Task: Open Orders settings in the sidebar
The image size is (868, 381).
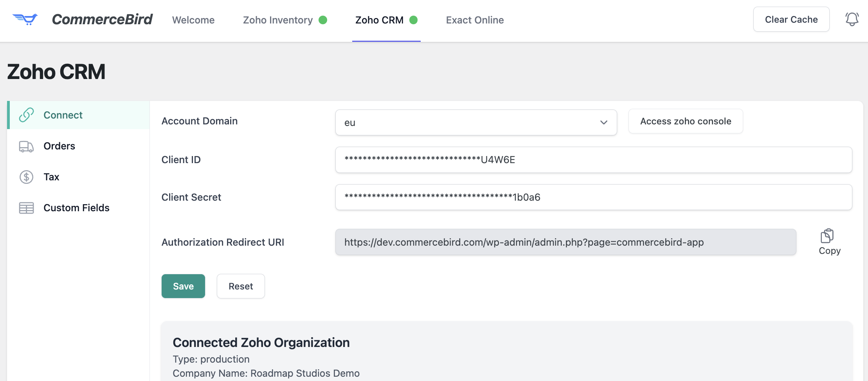Action: 79,146
